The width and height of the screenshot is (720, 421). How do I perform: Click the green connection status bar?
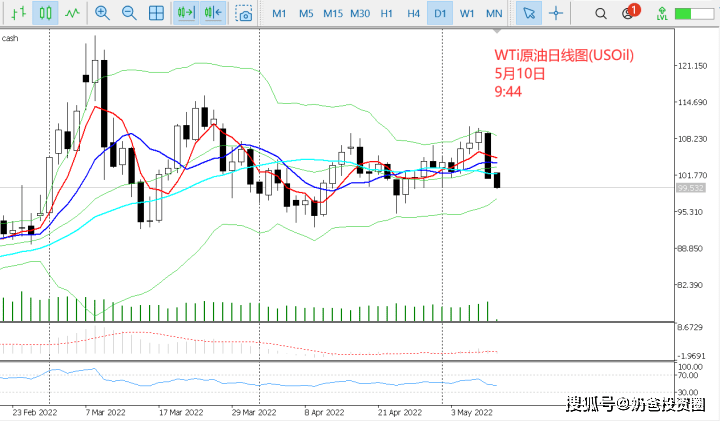tap(694, 13)
